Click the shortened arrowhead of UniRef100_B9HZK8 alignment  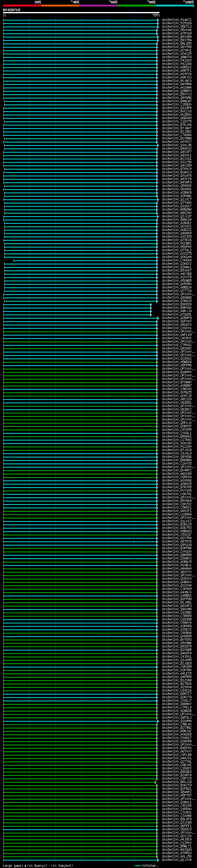click(x=151, y=305)
